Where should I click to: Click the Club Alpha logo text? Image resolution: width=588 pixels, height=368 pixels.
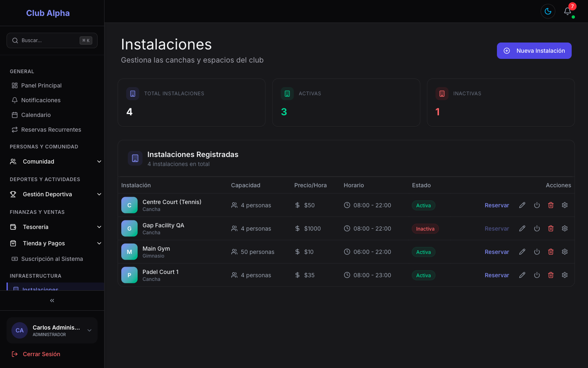(x=48, y=13)
